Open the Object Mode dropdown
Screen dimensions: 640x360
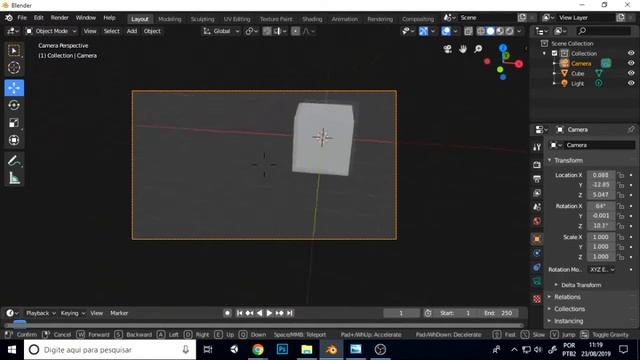click(x=51, y=31)
